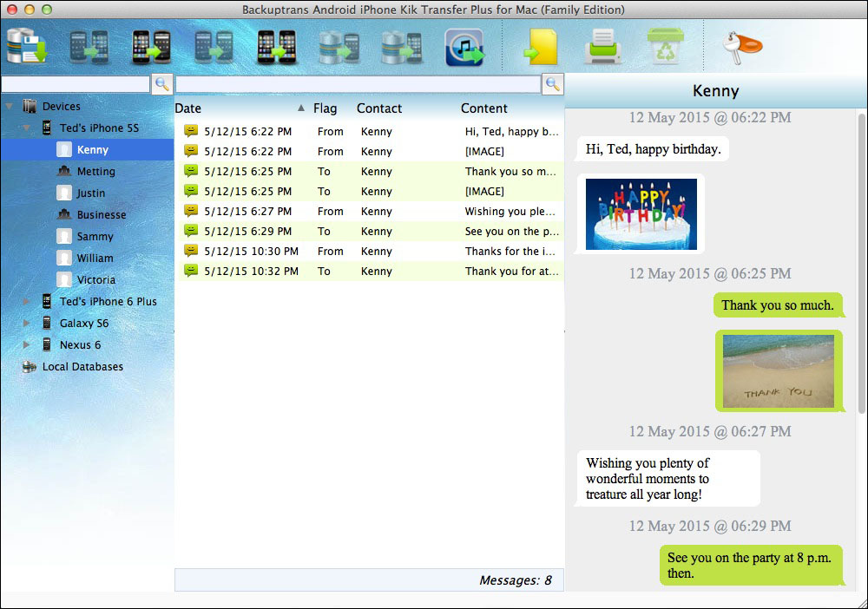Viewport: 868px width, 609px height.
Task: Click the "Messages: 8" status text
Action: pos(516,580)
